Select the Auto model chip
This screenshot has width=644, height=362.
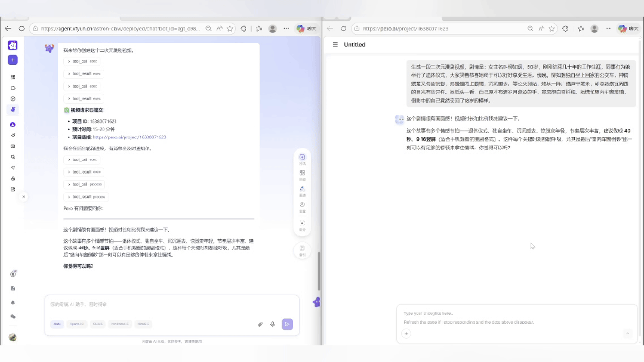coord(57,324)
